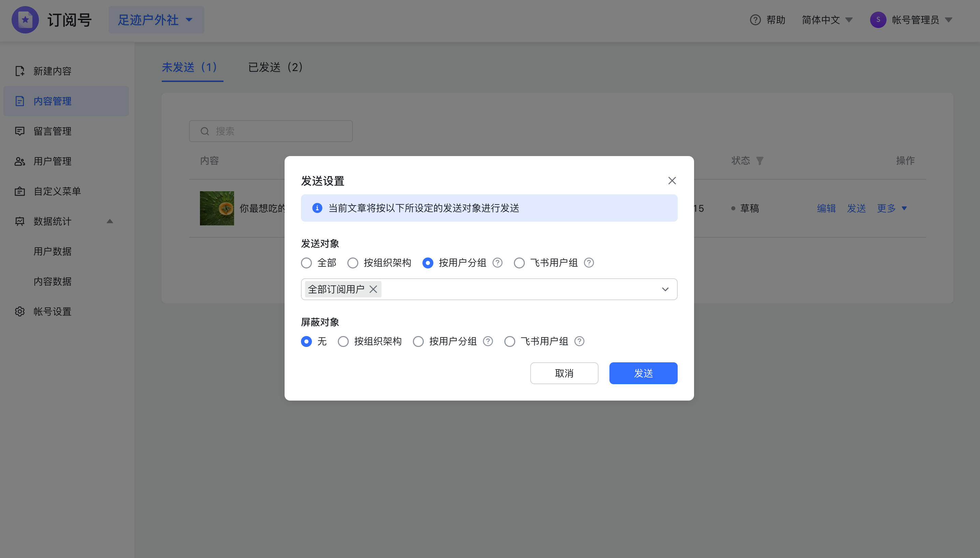Click help icon beside 发送对象 飞书用户组
Image resolution: width=980 pixels, height=558 pixels.
pos(589,263)
